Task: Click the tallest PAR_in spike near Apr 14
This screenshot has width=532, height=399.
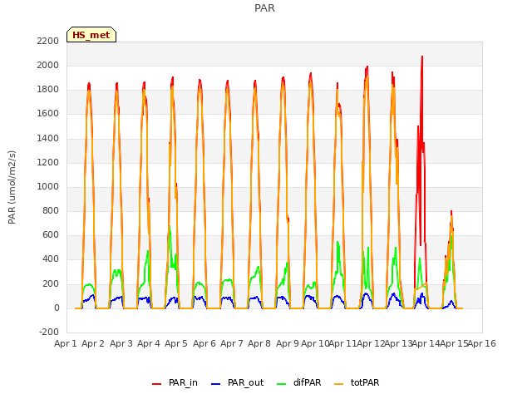Action: point(422,57)
